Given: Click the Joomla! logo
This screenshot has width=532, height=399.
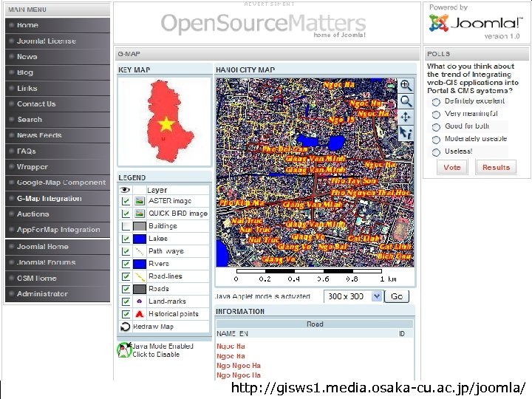Looking at the screenshot, I should click(474, 24).
